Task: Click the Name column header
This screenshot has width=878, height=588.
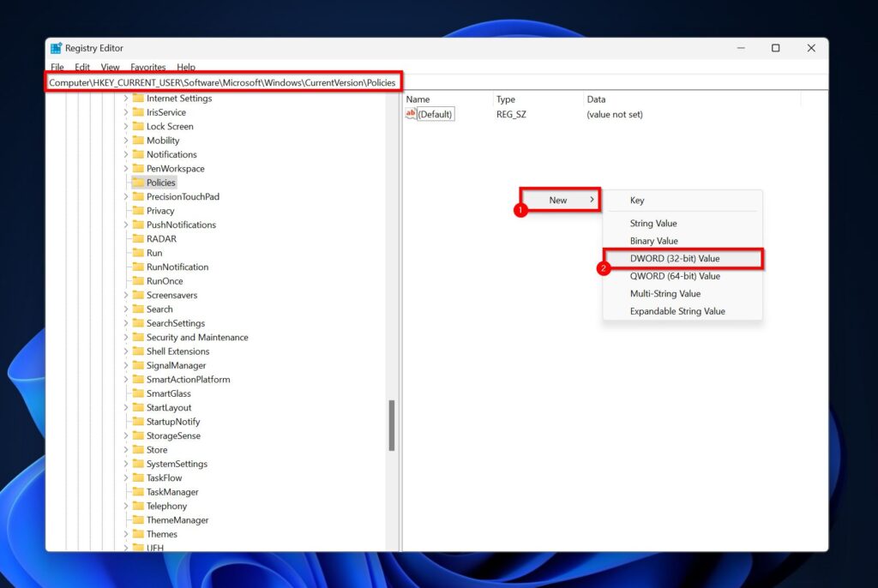Action: click(x=418, y=99)
